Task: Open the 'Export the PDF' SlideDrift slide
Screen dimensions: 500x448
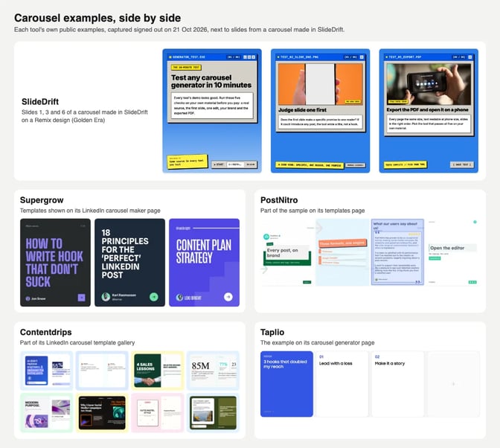Action: point(429,111)
